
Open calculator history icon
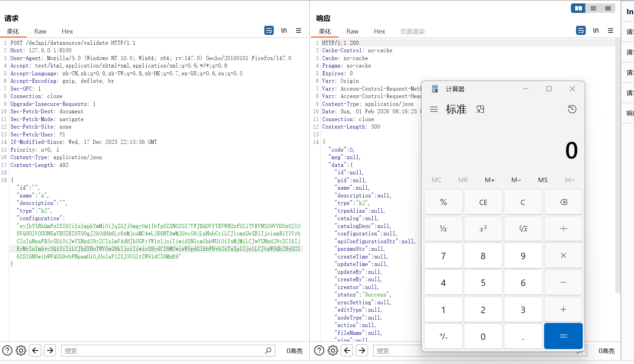(572, 109)
